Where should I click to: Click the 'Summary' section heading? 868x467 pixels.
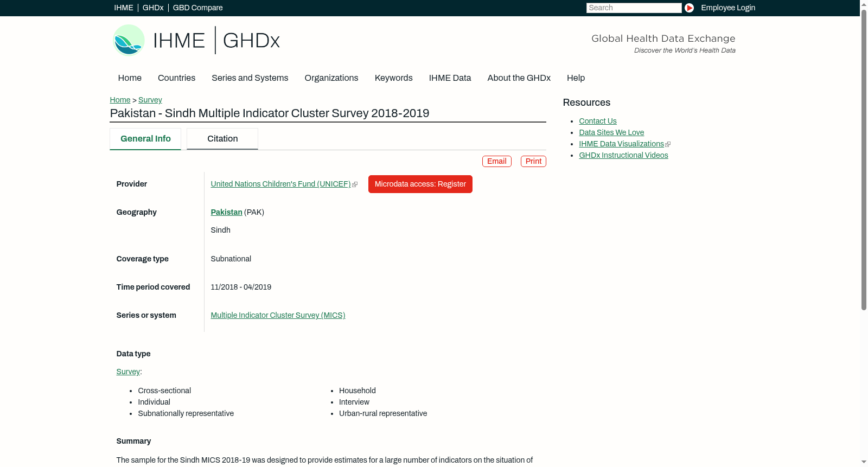coord(133,441)
